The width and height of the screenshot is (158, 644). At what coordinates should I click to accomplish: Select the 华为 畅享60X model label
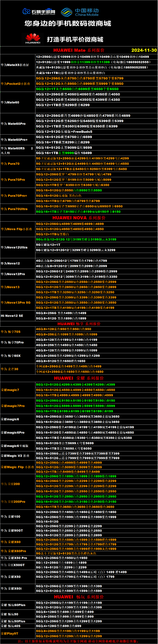point(11,356)
